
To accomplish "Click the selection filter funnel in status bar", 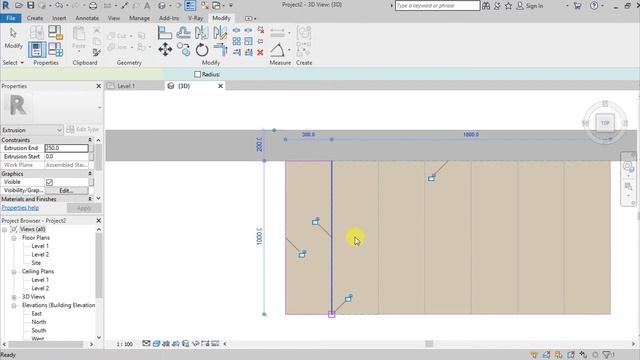I will click(607, 355).
